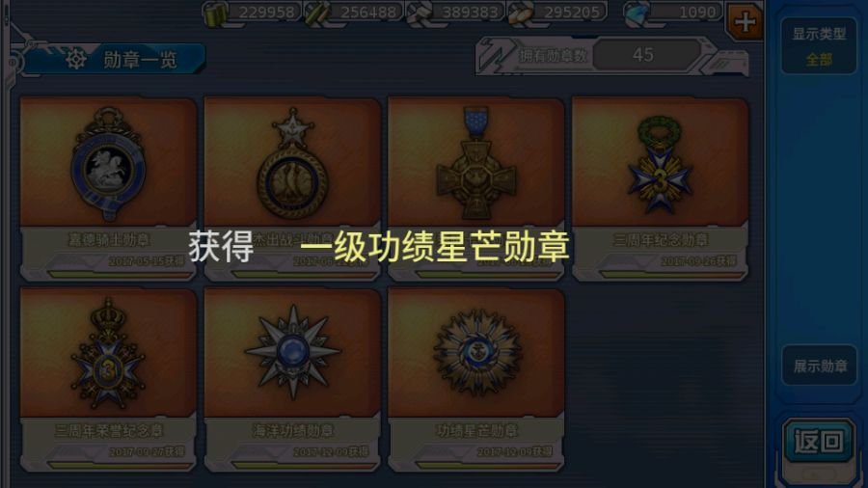The height and width of the screenshot is (488, 868).
Task: Click the progress bar under 嘉德骑士勋章
Action: (120, 274)
